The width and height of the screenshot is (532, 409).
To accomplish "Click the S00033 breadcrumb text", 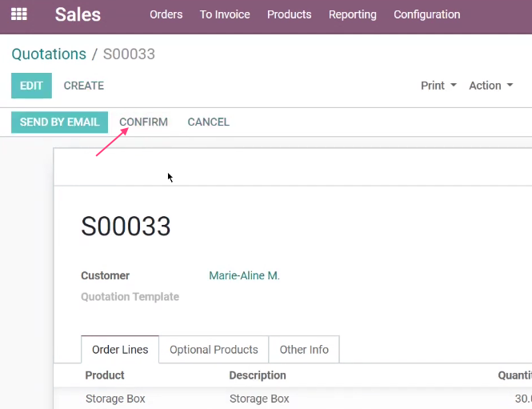I will [129, 54].
